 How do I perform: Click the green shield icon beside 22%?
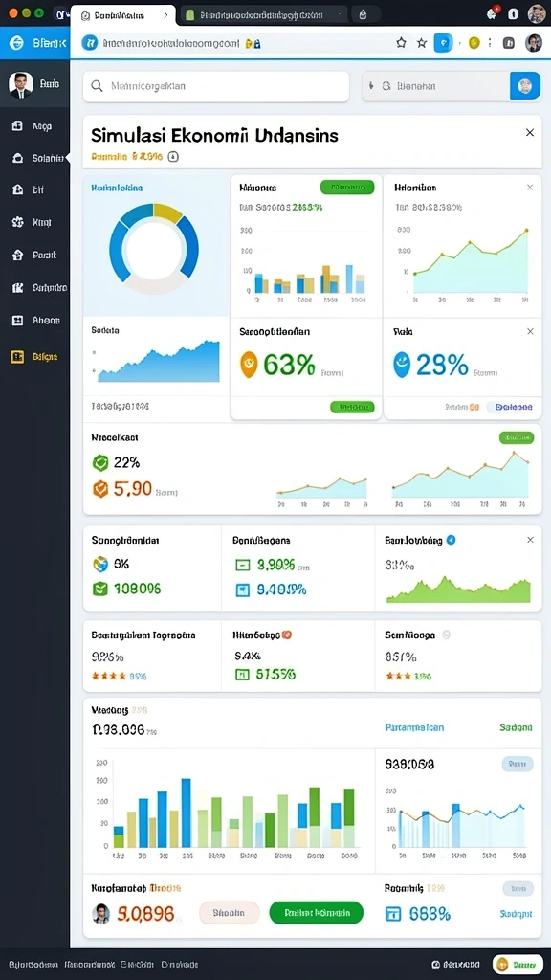tap(100, 462)
